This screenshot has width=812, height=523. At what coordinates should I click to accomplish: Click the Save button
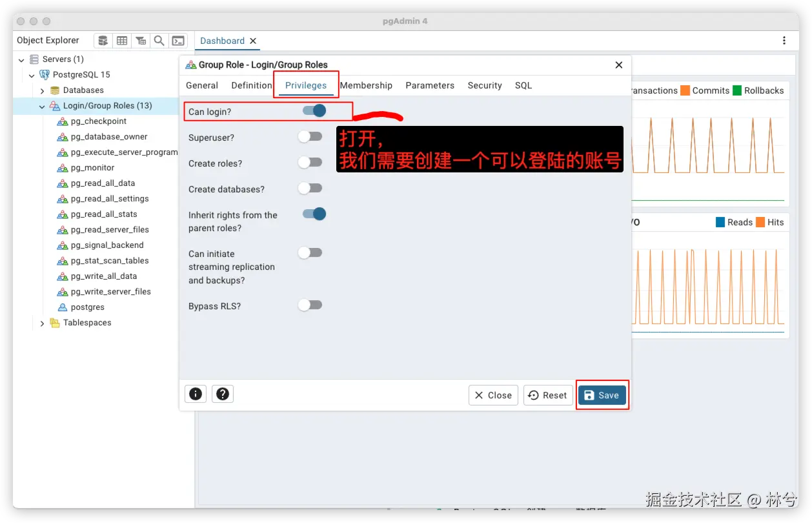[x=602, y=395]
